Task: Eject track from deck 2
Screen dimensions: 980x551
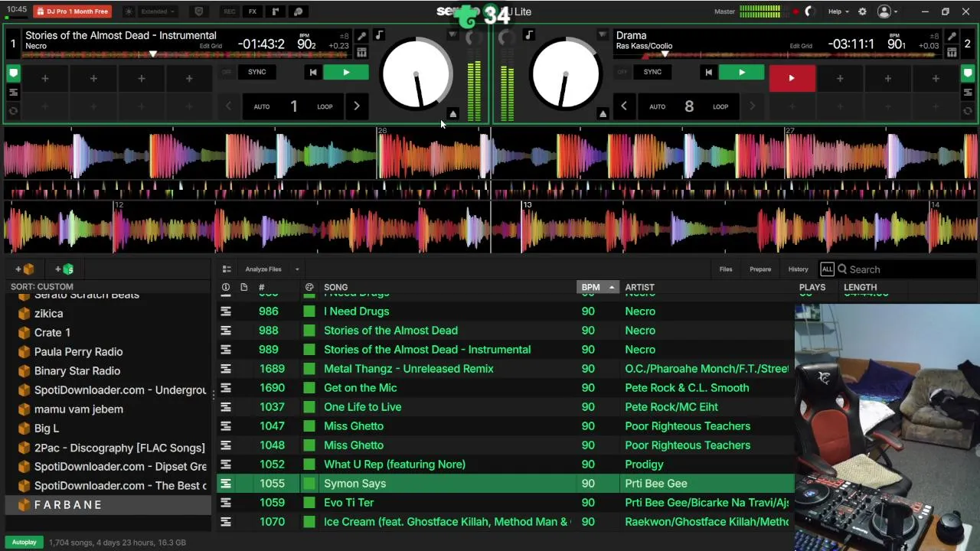Action: (x=603, y=114)
